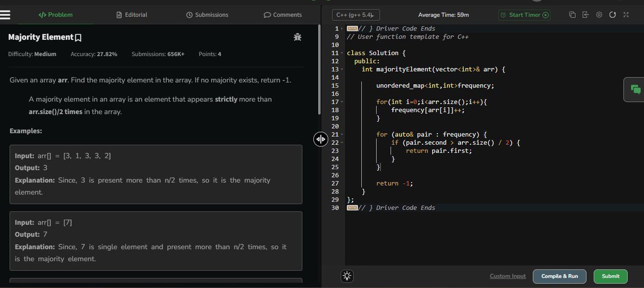
Task: Place cursor on 'return -1;' line
Action: point(394,183)
